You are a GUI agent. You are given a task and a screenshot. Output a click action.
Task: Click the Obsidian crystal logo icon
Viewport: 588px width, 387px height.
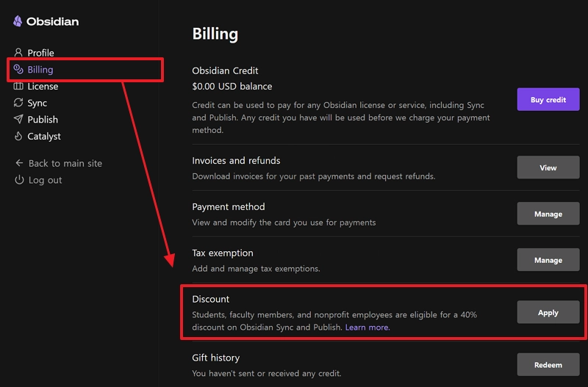point(17,21)
